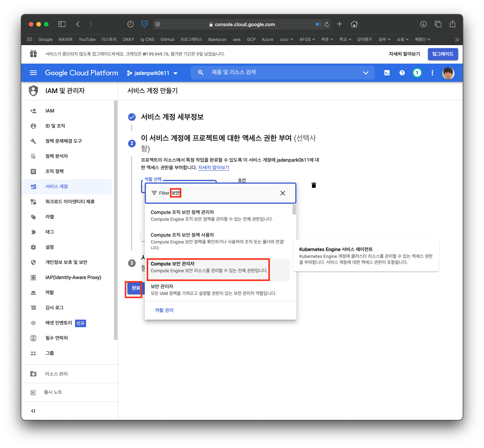This screenshot has width=484, height=448.
Task: Open IAP(Identity-Aware Proxy) sidebar item
Action: point(67,278)
